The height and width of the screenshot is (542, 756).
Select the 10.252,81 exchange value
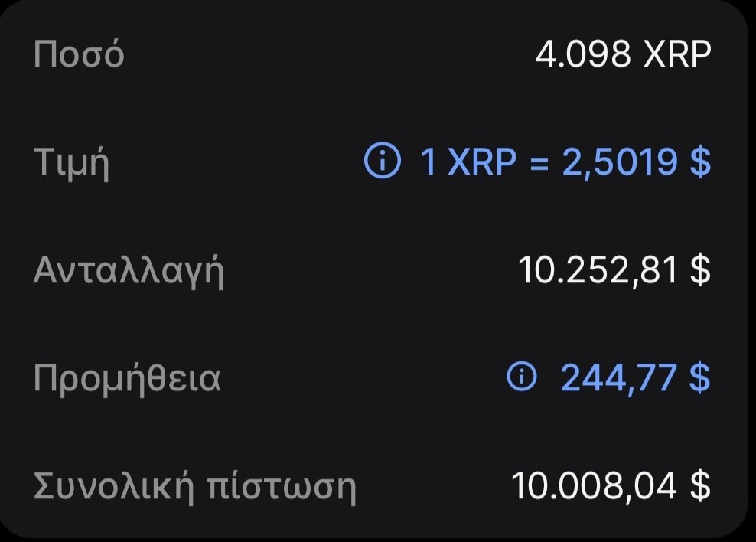click(x=598, y=270)
